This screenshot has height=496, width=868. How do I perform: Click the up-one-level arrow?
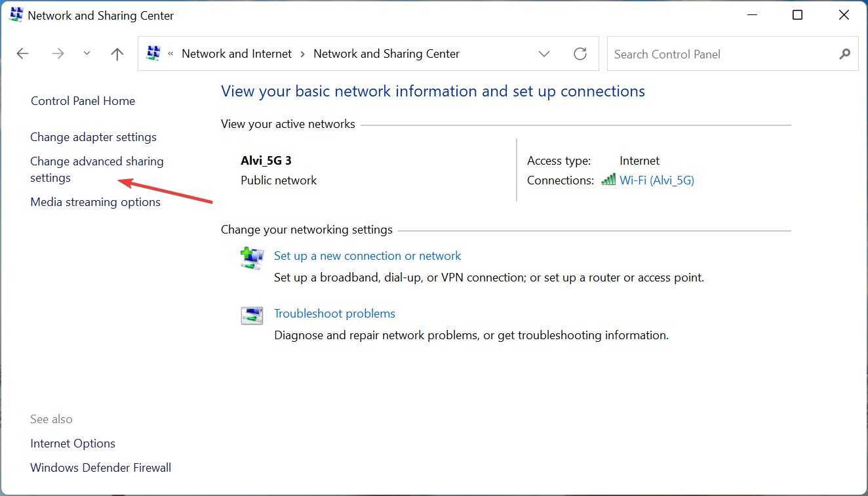tap(117, 53)
